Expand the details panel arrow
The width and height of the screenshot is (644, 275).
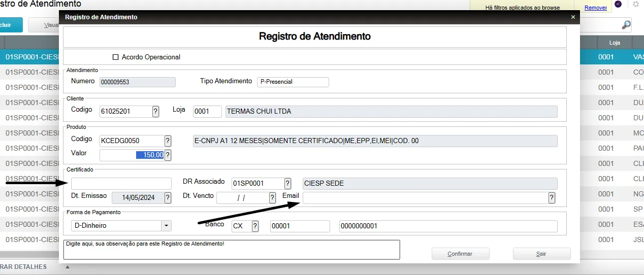coord(68,267)
